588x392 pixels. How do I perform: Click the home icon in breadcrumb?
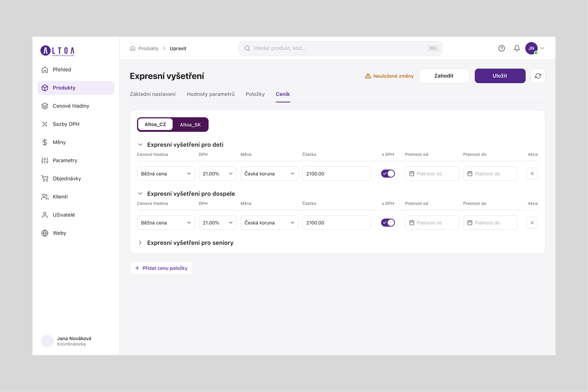133,48
